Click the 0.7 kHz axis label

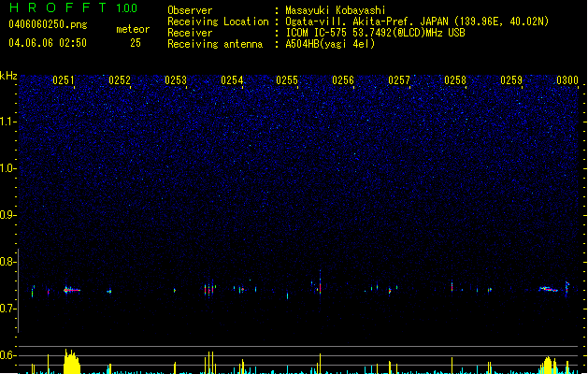7,309
